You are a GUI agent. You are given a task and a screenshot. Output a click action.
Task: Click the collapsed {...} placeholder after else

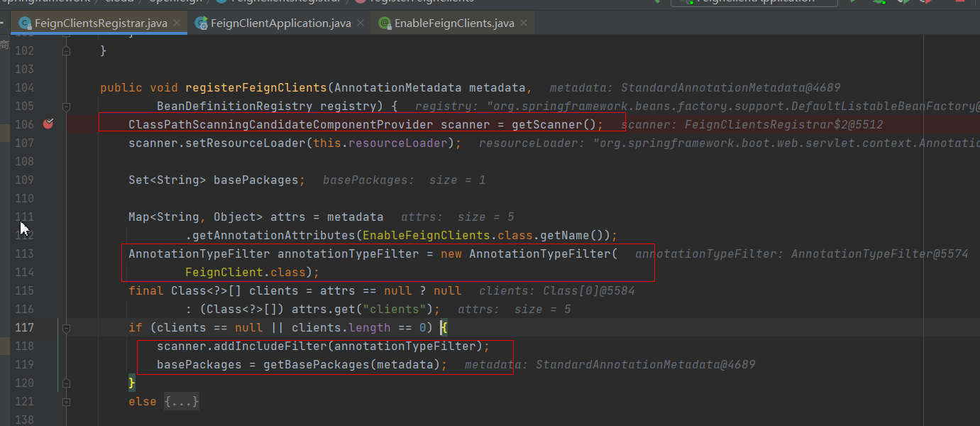(x=182, y=402)
